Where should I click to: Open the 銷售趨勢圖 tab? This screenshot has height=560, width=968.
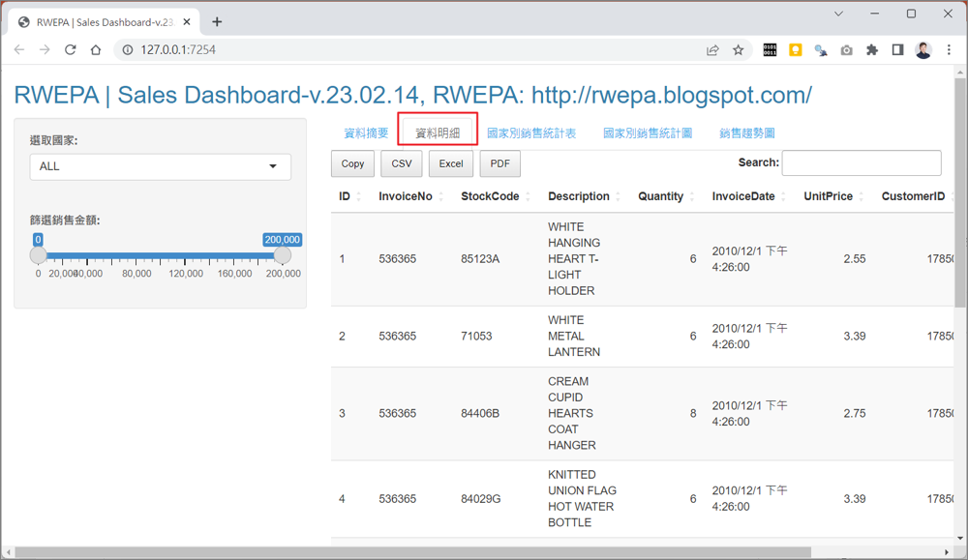point(746,133)
